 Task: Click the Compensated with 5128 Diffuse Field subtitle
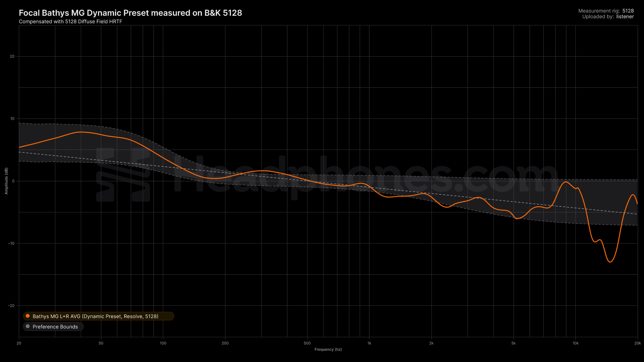point(71,22)
